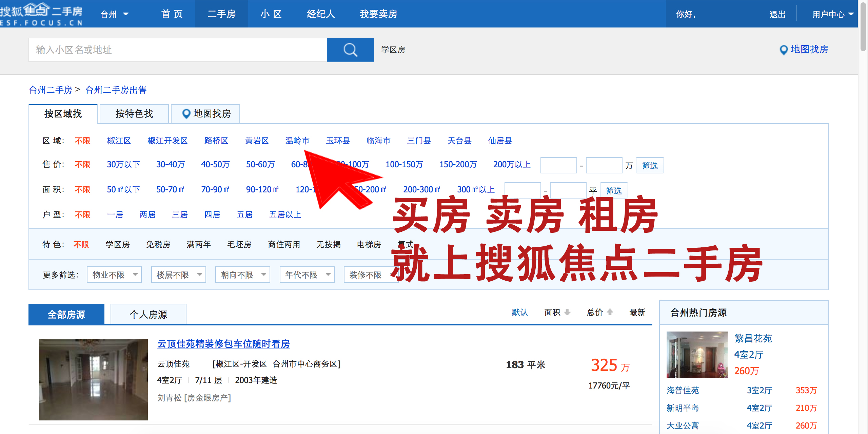
Task: Click the 云顶佳苑 listing photo
Action: pos(94,379)
